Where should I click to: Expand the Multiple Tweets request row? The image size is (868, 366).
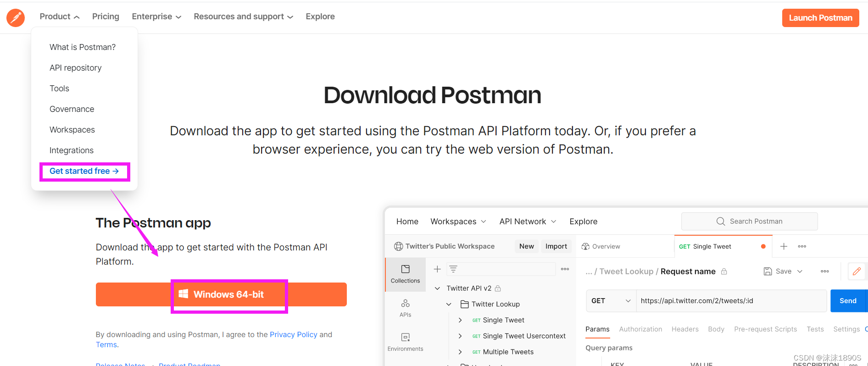[460, 352]
